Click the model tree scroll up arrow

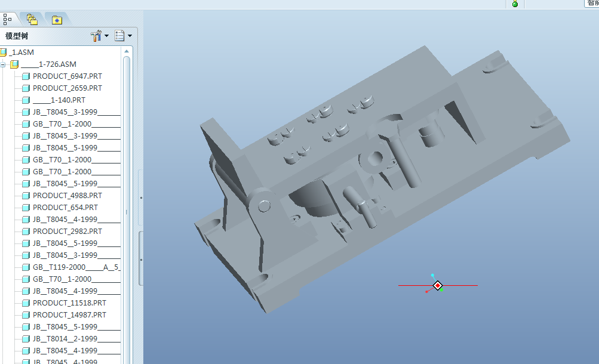click(x=127, y=51)
